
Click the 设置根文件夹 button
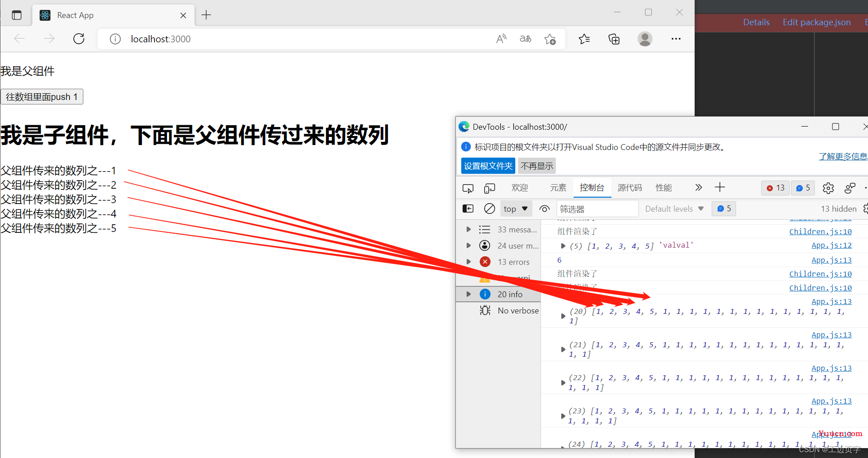(488, 166)
